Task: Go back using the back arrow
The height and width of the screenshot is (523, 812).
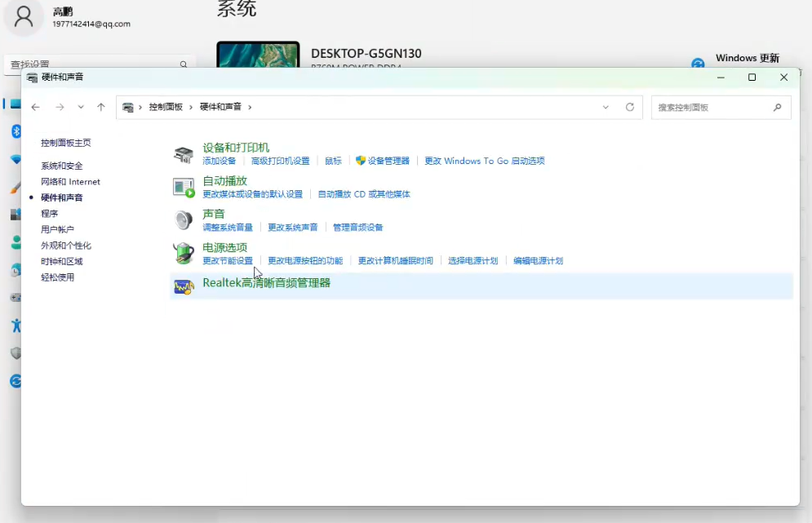Action: (35, 107)
